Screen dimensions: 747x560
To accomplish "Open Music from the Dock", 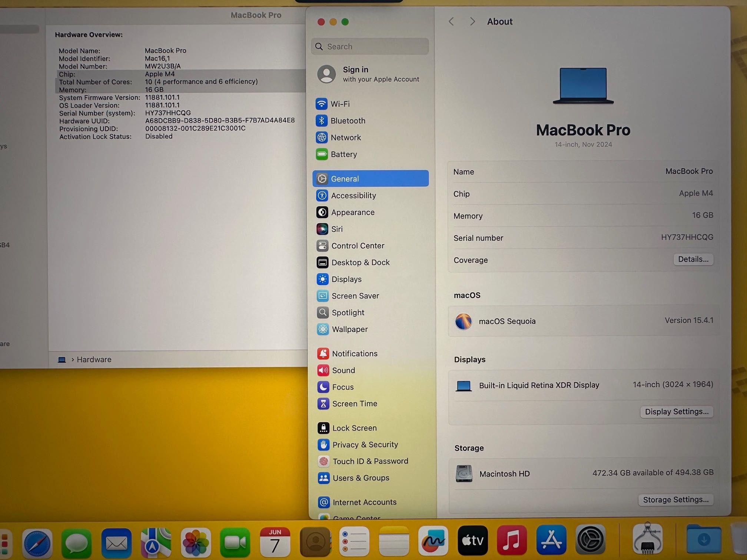I will coord(512,540).
